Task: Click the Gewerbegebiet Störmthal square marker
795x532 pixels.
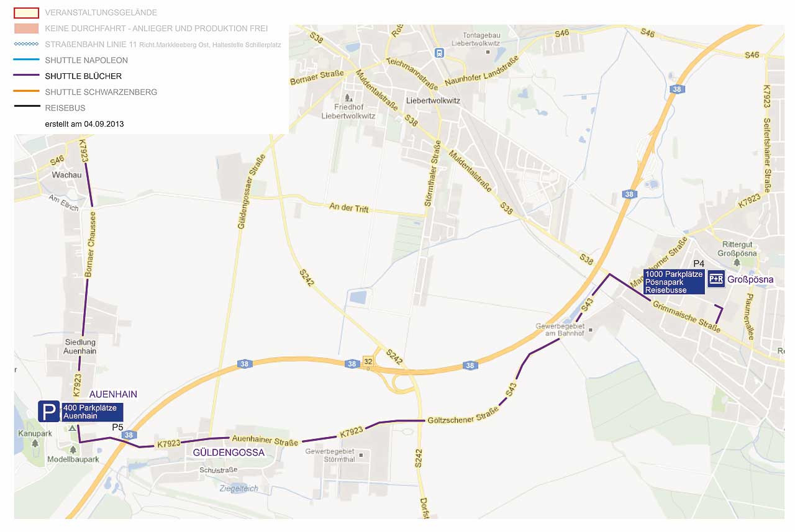Action: coord(360,455)
